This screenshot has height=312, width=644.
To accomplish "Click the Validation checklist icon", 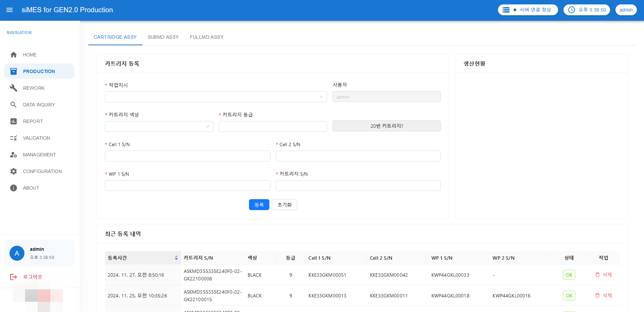I will (14, 138).
